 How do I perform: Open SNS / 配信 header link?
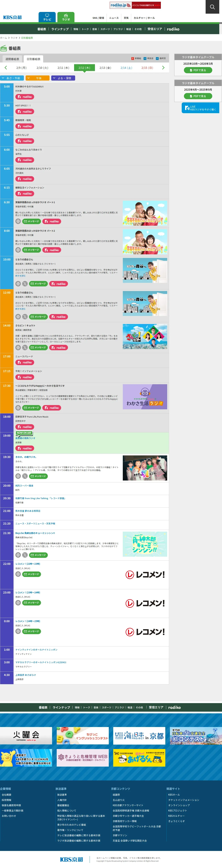coord(98,18)
